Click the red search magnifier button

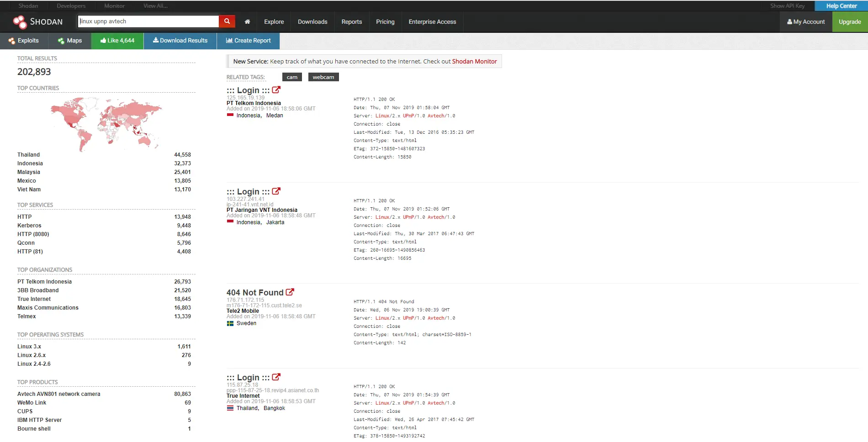pos(227,21)
